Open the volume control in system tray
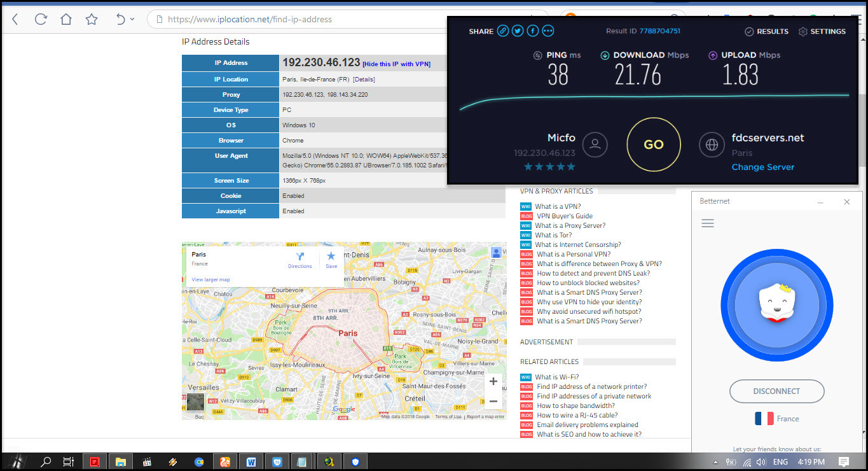 pyautogui.click(x=761, y=462)
